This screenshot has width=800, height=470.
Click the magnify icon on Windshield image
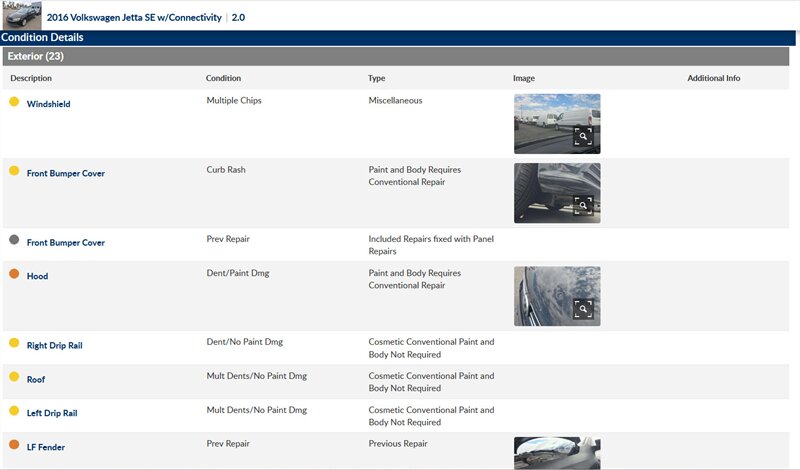[x=583, y=137]
